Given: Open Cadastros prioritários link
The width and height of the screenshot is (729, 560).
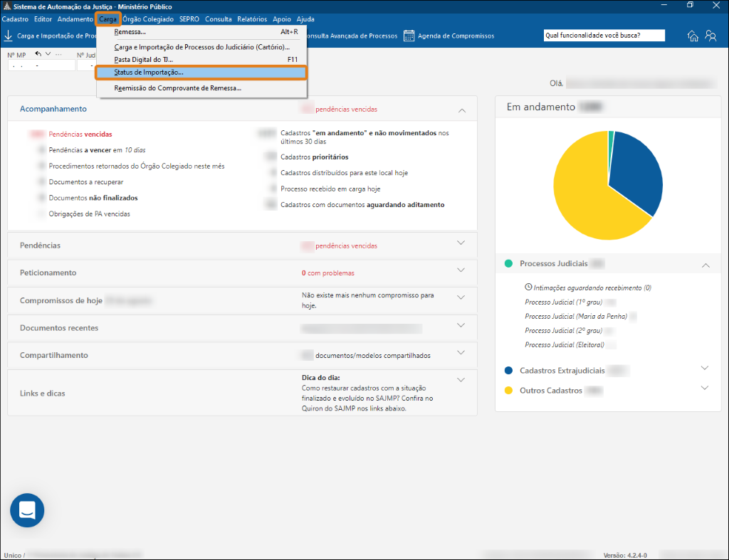Looking at the screenshot, I should 314,157.
